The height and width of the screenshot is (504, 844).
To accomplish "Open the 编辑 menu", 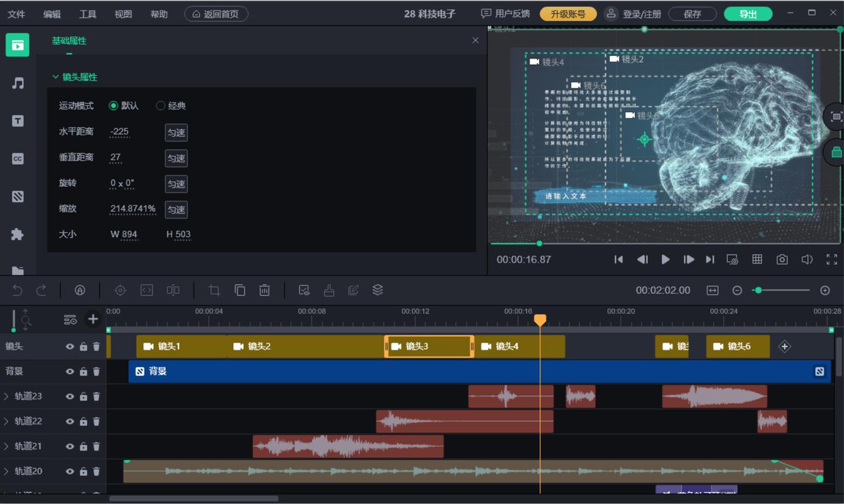I will pos(52,14).
